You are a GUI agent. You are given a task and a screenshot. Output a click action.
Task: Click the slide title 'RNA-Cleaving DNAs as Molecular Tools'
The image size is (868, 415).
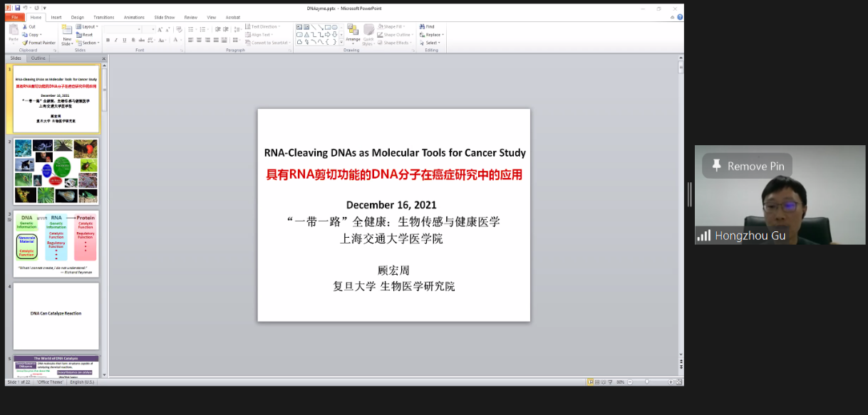pyautogui.click(x=395, y=152)
